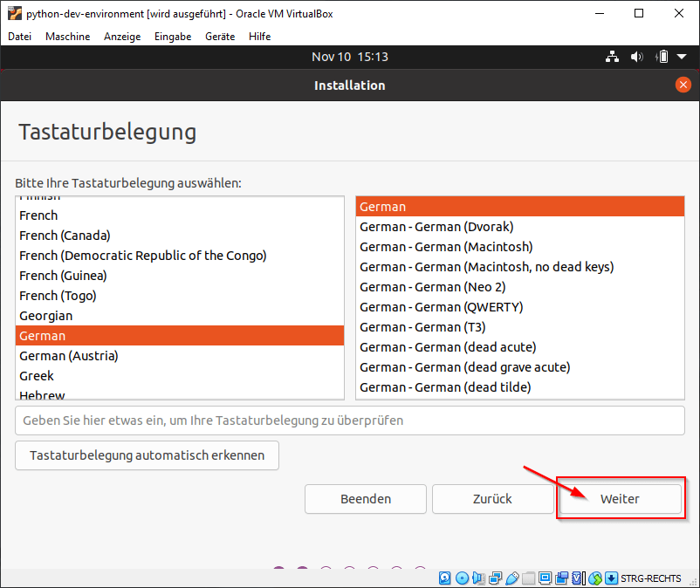Click the shared folders status icon

click(530, 578)
